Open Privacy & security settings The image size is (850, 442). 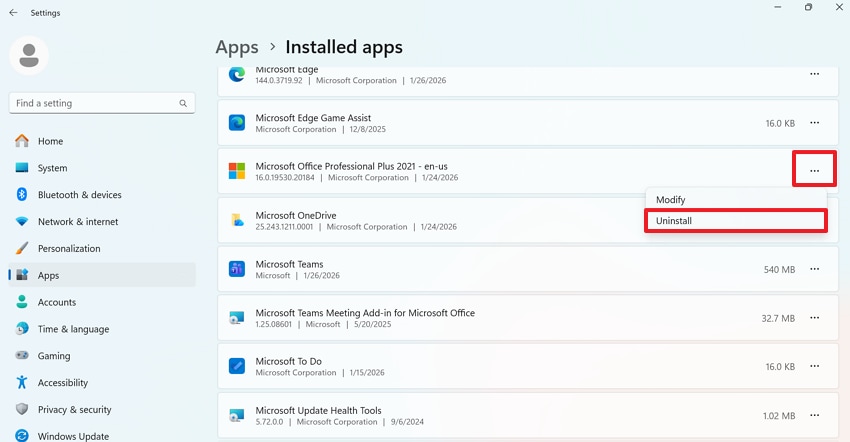click(x=102, y=409)
